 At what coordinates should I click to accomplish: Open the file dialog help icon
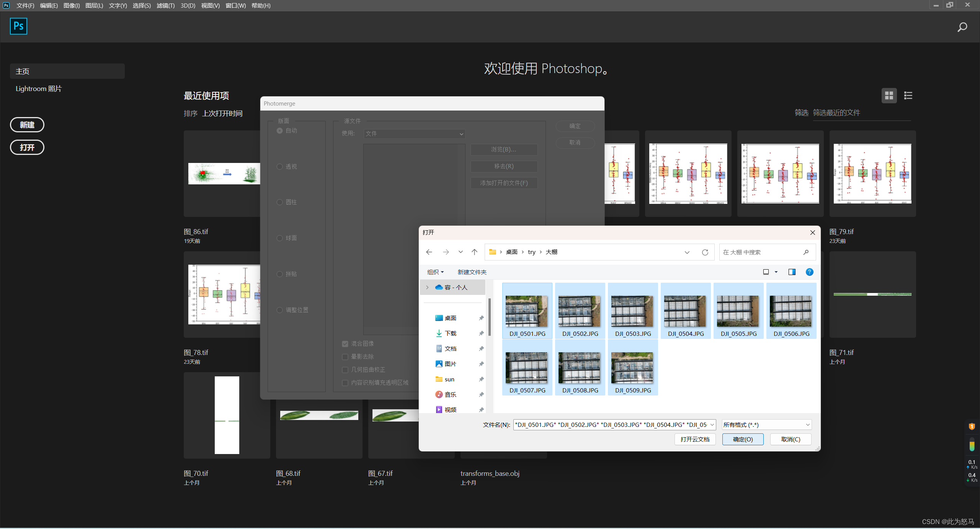click(x=809, y=272)
